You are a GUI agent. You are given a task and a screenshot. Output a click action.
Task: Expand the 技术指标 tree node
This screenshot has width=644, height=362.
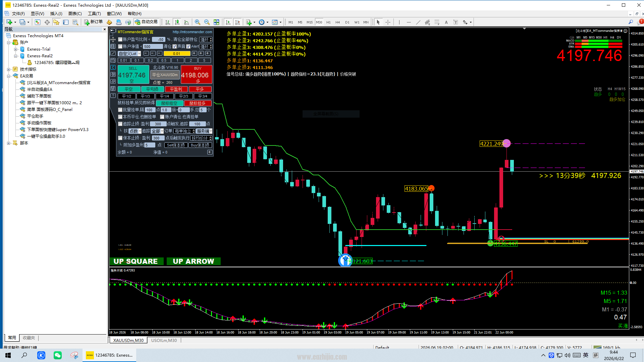pos(9,69)
